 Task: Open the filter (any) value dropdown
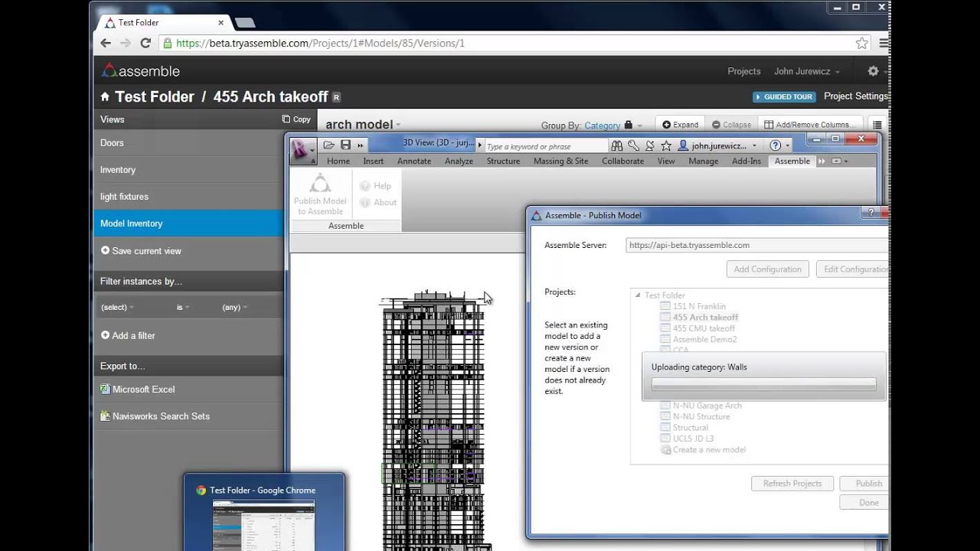(x=234, y=307)
